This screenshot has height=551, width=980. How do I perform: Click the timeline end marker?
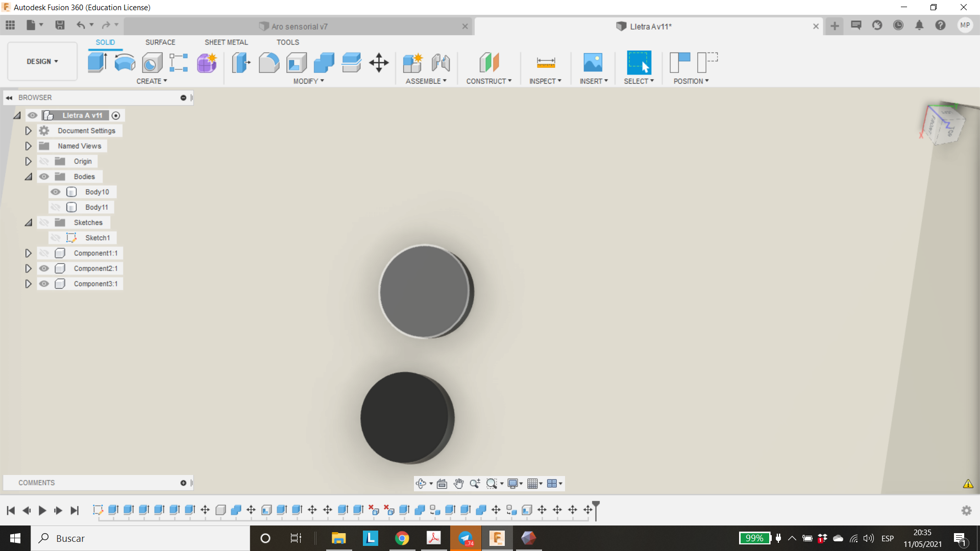pyautogui.click(x=596, y=510)
